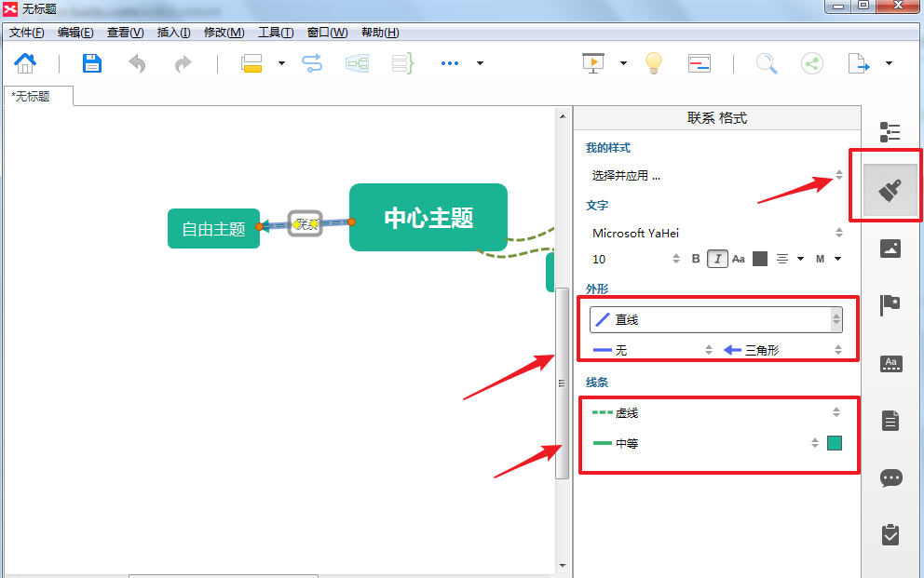Screen dimensions: 924x578
Task: Open the Zoom search icon
Action: coord(766,62)
